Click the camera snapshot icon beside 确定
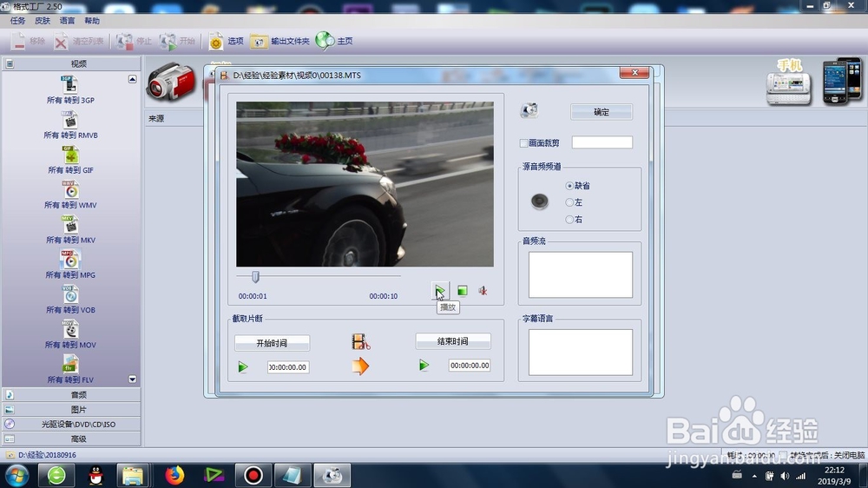Viewport: 868px width, 488px height. point(529,110)
